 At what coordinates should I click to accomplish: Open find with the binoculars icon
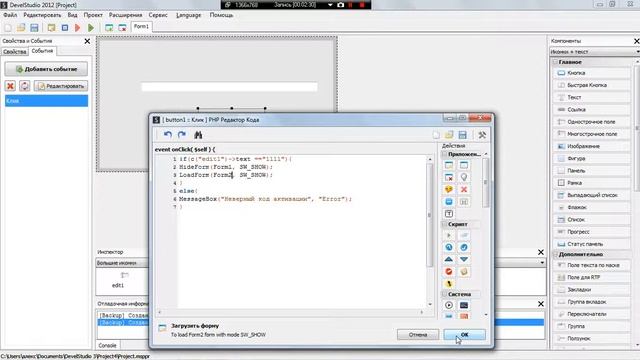[198, 135]
